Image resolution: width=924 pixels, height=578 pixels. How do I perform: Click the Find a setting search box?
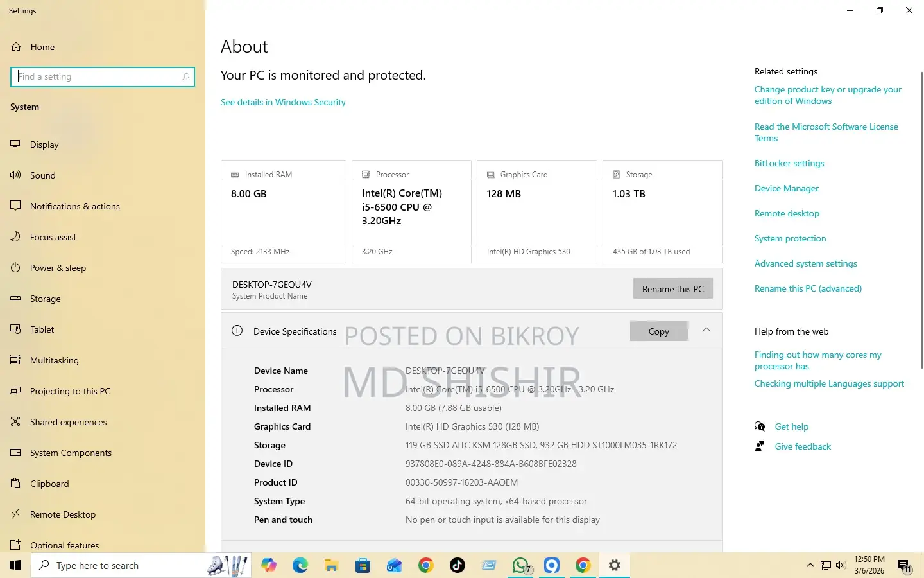click(103, 77)
